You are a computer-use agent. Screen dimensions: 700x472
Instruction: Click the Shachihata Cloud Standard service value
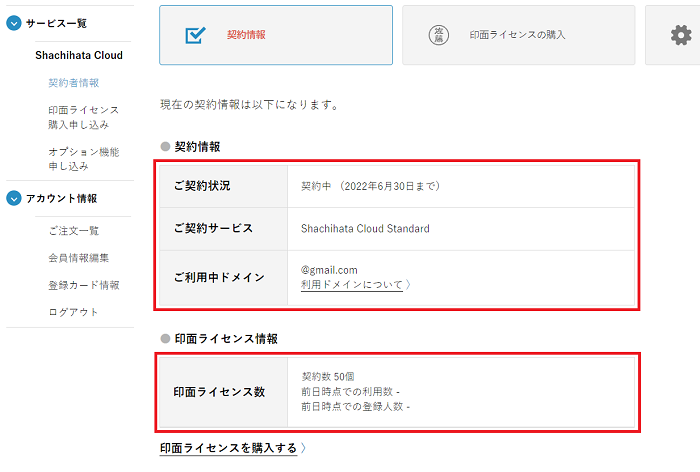click(x=365, y=229)
